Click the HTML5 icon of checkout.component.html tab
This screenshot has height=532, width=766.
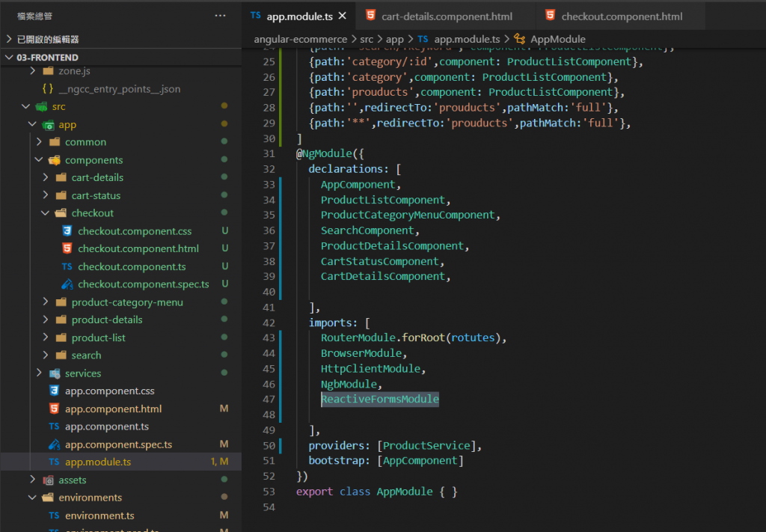click(x=550, y=16)
